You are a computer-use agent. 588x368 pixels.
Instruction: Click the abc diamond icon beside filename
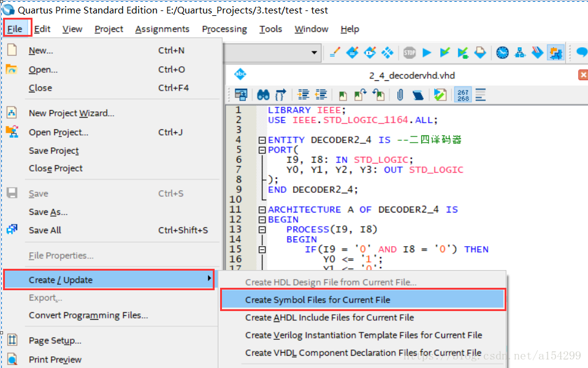pyautogui.click(x=240, y=74)
